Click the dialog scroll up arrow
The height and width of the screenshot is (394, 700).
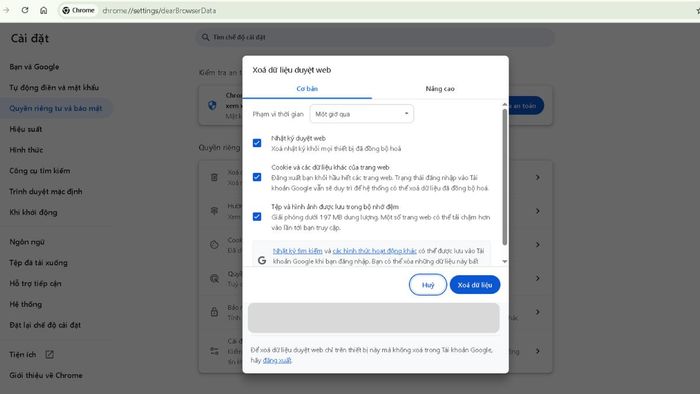(x=505, y=104)
